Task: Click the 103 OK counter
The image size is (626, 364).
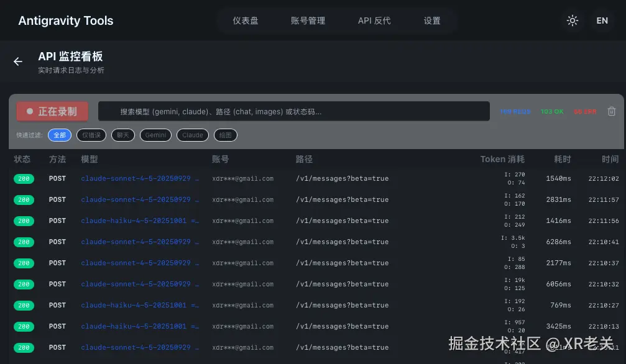Action: click(552, 111)
